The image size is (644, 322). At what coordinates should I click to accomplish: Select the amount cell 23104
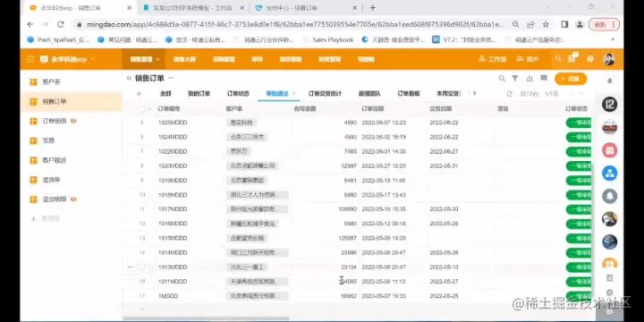[349, 267]
